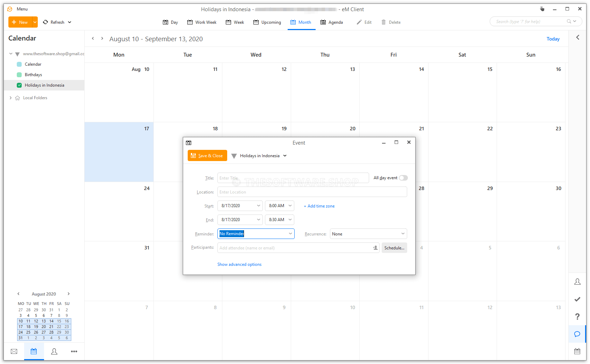This screenshot has width=590, height=364.
Task: Uncheck the Holidays in Indonesia calendar
Action: point(19,85)
